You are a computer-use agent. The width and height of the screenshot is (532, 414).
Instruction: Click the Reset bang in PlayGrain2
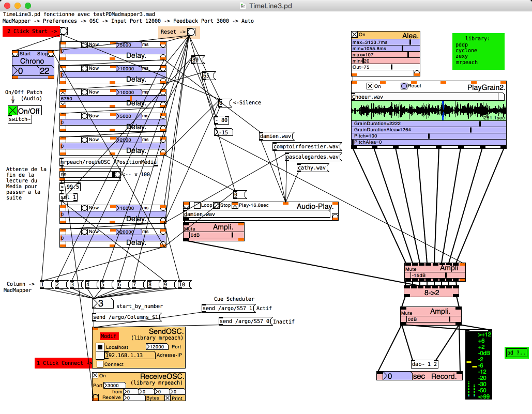(x=404, y=86)
